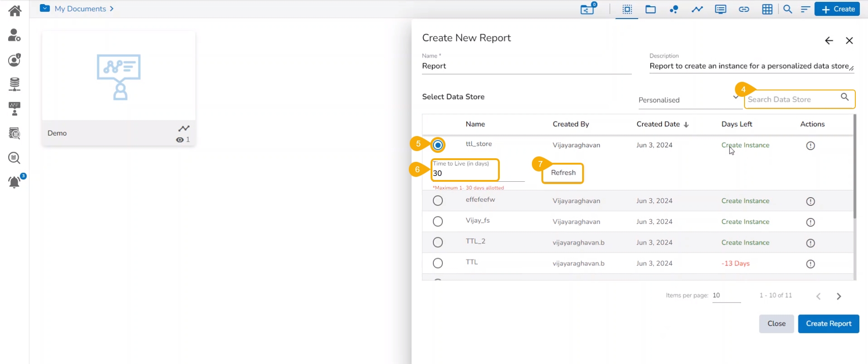
Task: Click the table grid icon in toolbar
Action: coord(767,9)
